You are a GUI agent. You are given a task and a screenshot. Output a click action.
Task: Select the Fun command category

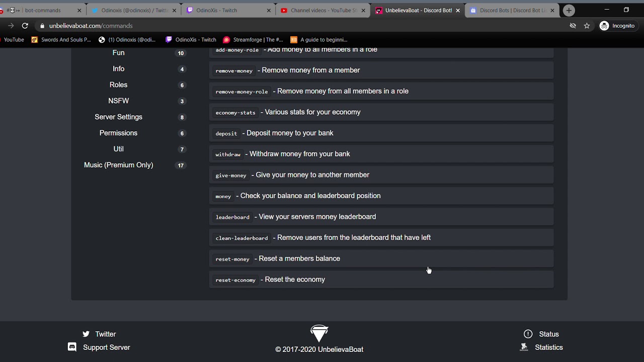click(x=119, y=53)
